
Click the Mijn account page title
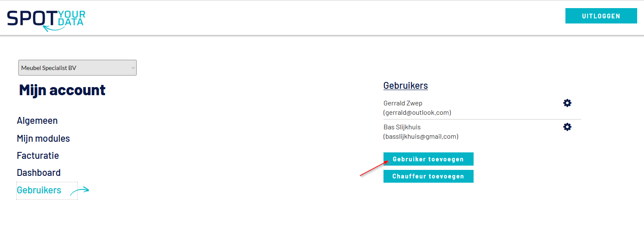[x=62, y=90]
